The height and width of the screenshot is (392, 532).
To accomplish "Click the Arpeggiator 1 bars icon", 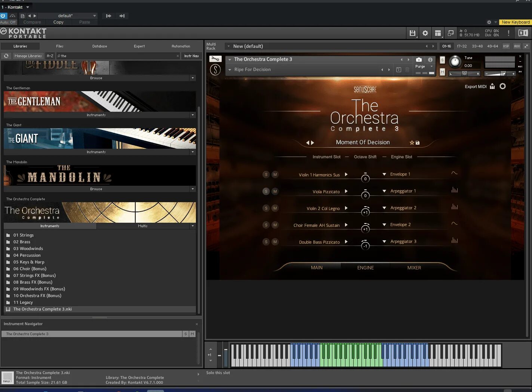I will click(x=455, y=190).
